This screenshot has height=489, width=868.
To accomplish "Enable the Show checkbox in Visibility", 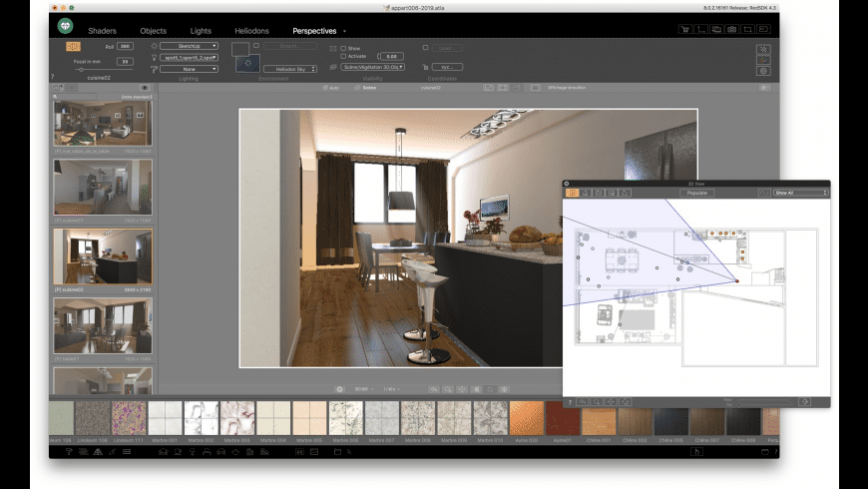I will (343, 48).
